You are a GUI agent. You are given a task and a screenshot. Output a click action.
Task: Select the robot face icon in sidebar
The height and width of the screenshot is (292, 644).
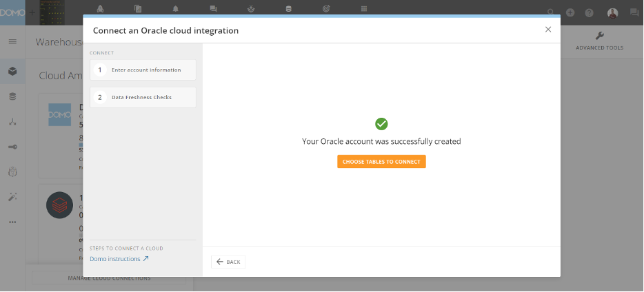pyautogui.click(x=12, y=172)
